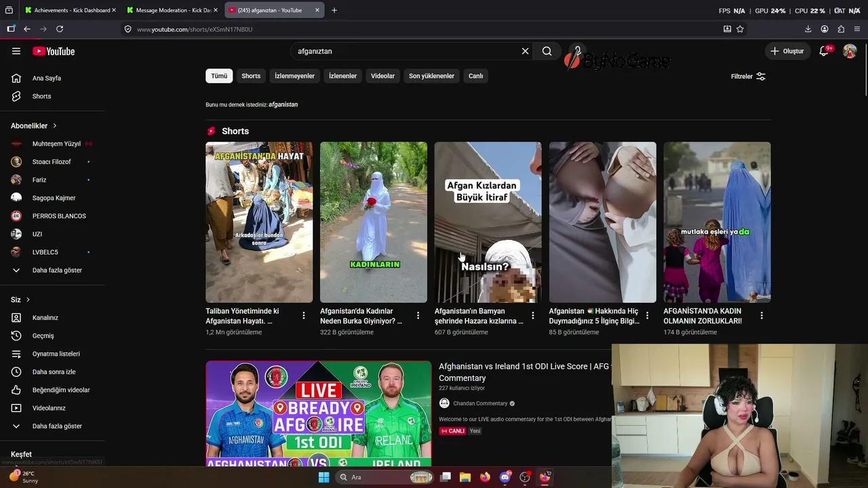This screenshot has width=868, height=488.
Task: Open the YouTube hamburger guide menu
Action: (x=16, y=51)
